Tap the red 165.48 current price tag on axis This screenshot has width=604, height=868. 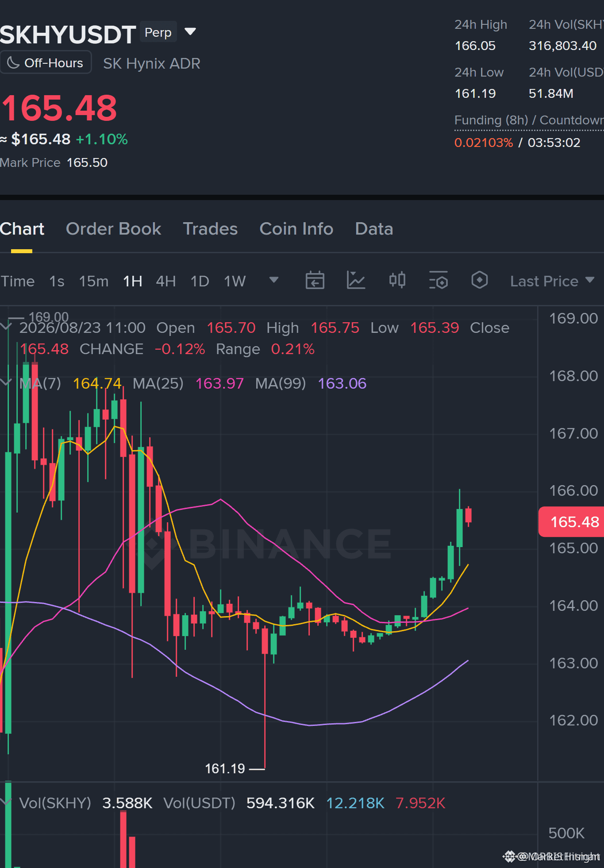coord(571,522)
